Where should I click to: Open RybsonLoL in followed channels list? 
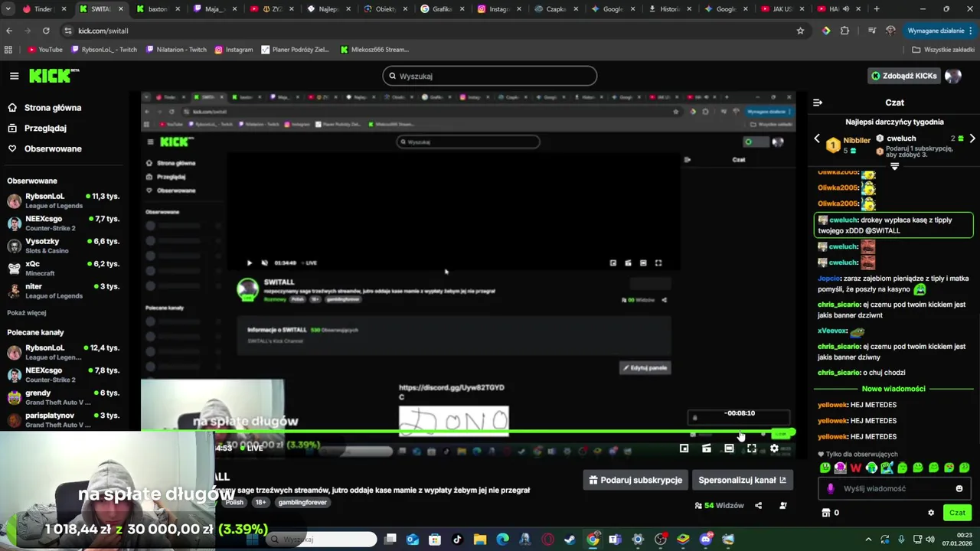[x=64, y=201]
